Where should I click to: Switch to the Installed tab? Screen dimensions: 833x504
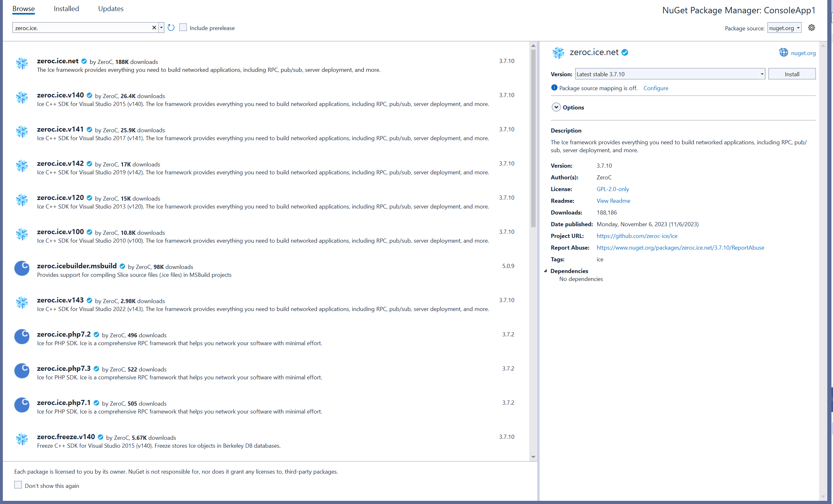pos(66,9)
